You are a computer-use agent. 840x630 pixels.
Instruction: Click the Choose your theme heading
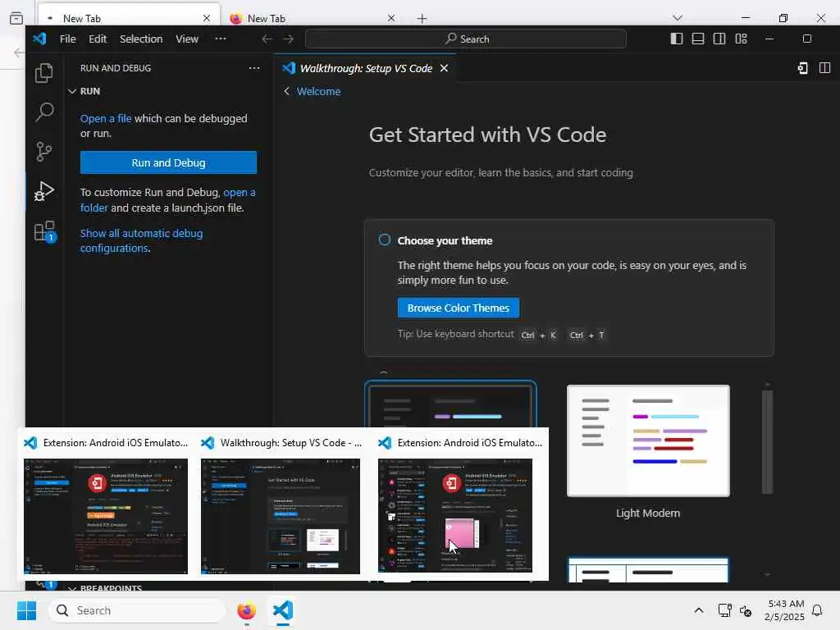tap(445, 240)
